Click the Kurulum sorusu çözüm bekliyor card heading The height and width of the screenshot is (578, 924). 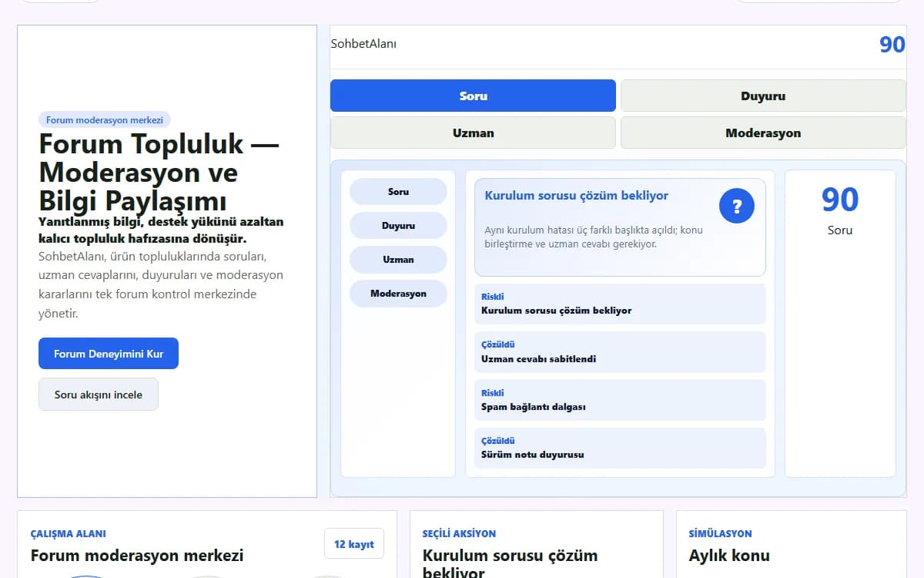(x=577, y=196)
